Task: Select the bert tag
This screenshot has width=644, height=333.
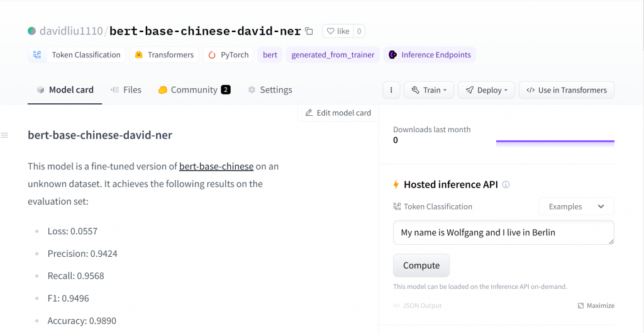Action: pos(270,55)
